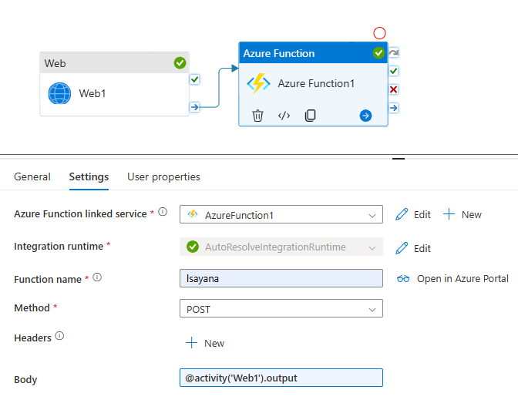
Task: Click the plus icon for new header
Action: 192,343
